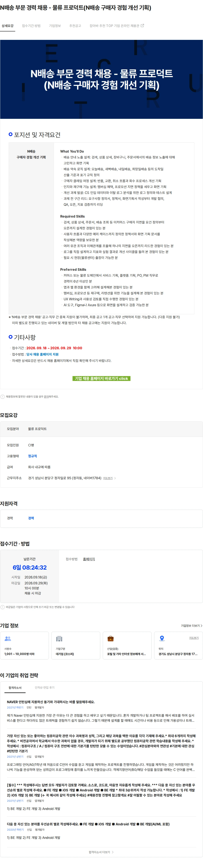
Task: Open 지도보기 link beside 근무지주소
Action: click(108, 478)
